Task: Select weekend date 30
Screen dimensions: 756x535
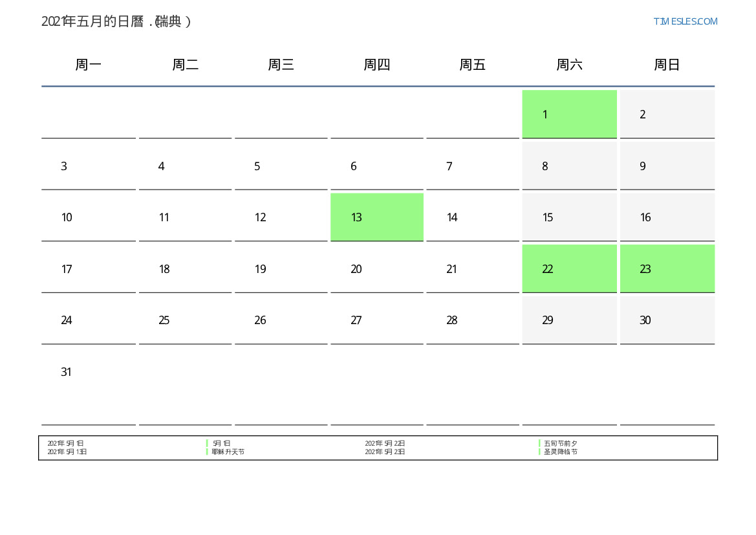Action: point(667,320)
